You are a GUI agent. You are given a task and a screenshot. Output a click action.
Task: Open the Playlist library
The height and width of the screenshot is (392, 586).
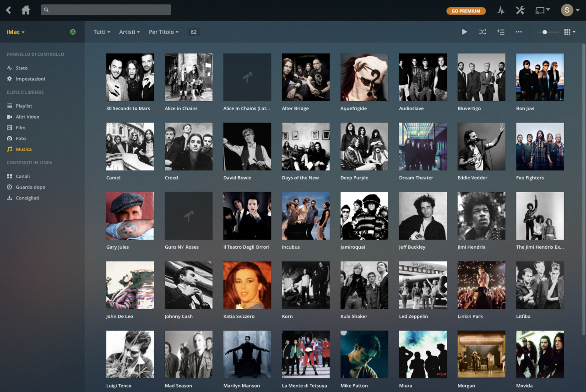[24, 106]
